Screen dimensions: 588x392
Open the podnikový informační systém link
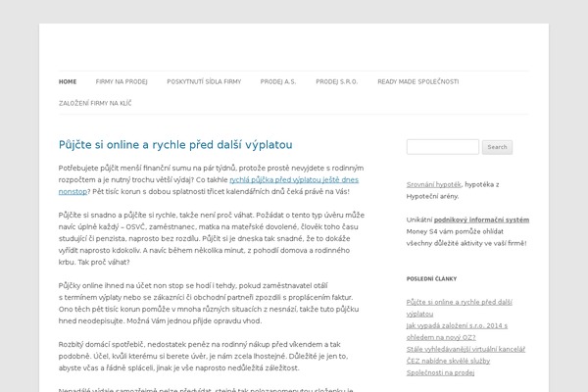[x=481, y=220]
